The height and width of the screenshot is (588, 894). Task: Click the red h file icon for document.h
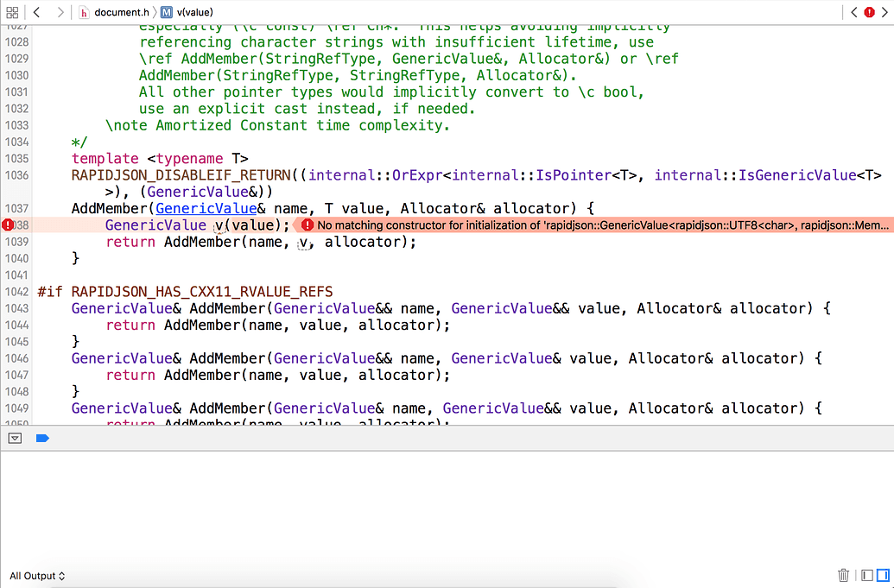84,12
